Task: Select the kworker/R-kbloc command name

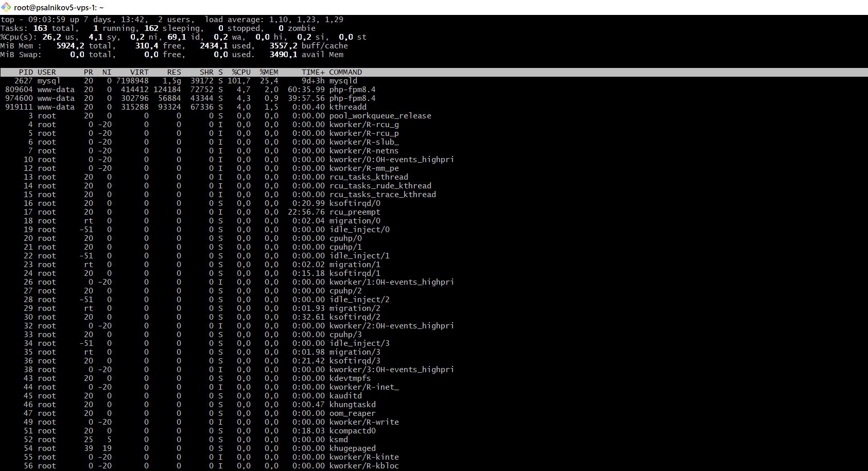Action: pos(364,466)
